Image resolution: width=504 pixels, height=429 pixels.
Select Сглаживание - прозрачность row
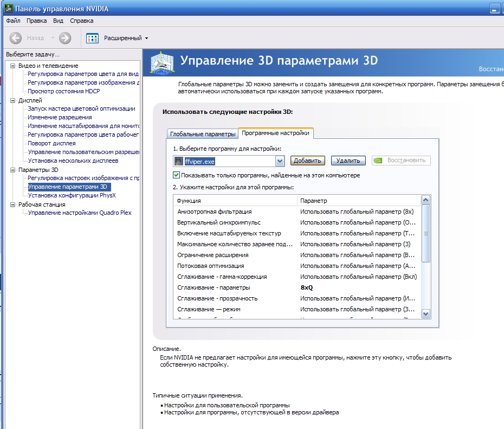(x=297, y=298)
